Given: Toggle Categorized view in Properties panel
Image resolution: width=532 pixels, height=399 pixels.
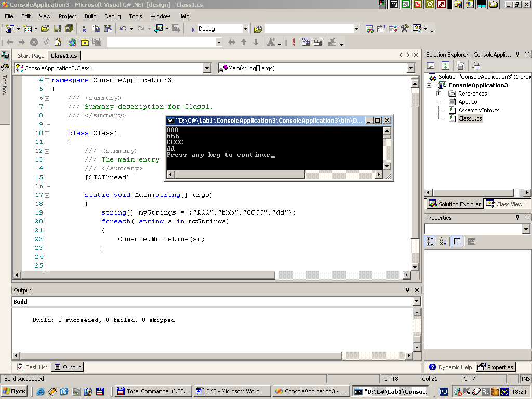Looking at the screenshot, I should [430, 242].
